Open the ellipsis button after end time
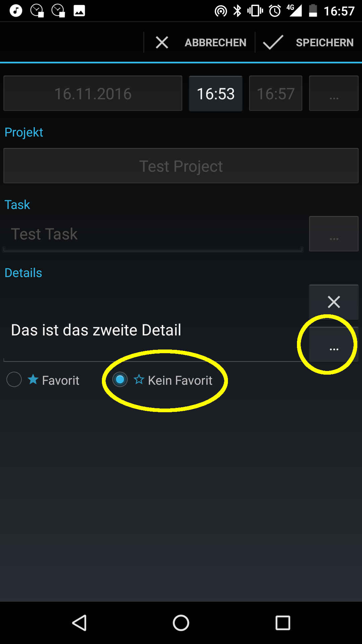The image size is (362, 644). pyautogui.click(x=334, y=93)
